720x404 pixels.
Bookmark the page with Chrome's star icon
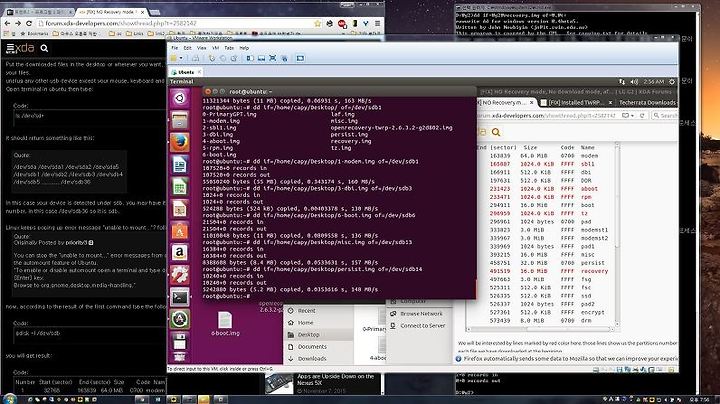(x=317, y=23)
